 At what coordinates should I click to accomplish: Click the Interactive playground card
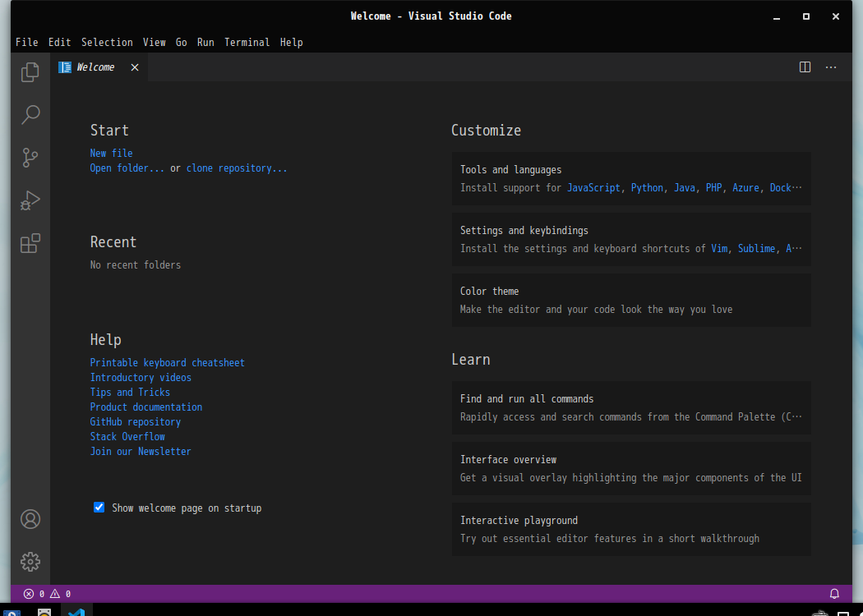tap(631, 529)
